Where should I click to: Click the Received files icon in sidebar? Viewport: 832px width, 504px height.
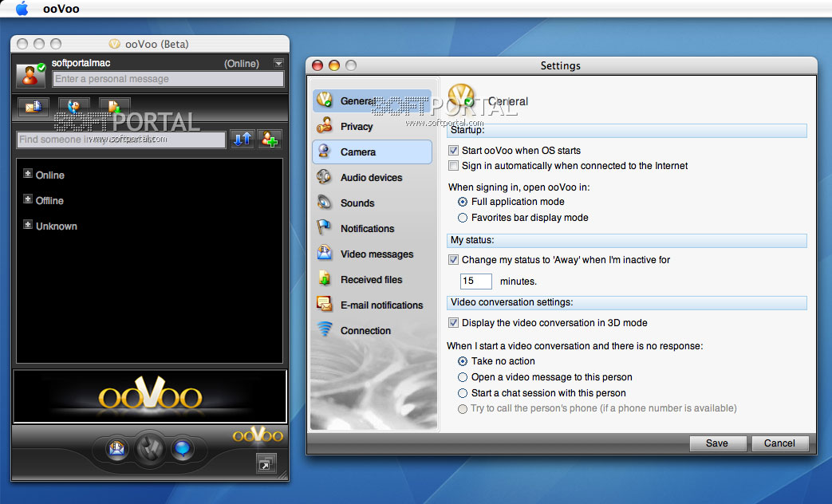(x=324, y=278)
